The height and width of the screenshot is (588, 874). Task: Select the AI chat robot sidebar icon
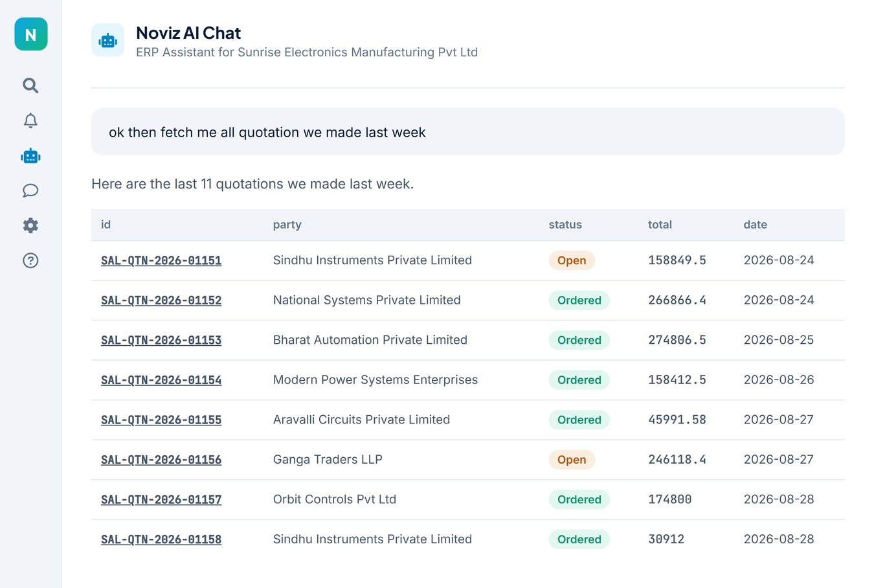coord(30,156)
